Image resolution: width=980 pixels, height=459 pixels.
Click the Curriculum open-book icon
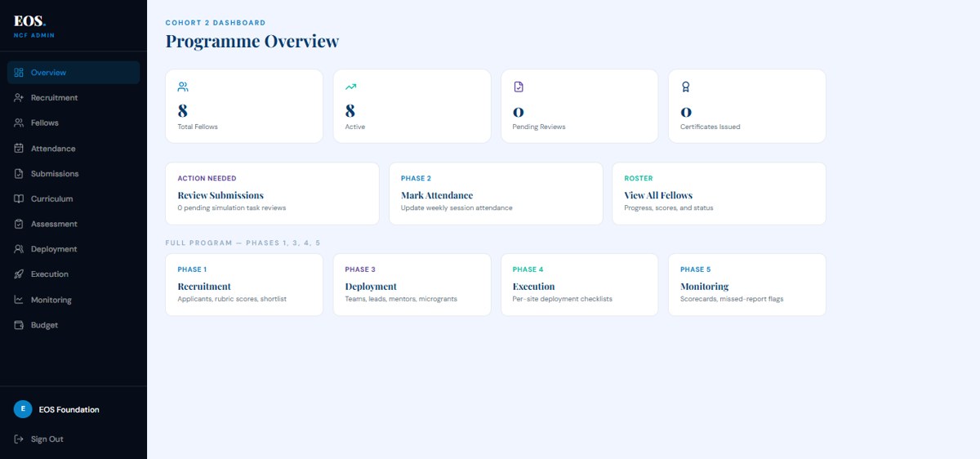click(x=19, y=198)
